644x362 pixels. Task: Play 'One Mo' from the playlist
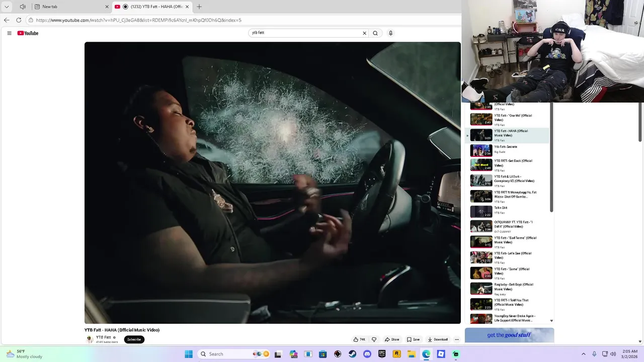click(508, 120)
